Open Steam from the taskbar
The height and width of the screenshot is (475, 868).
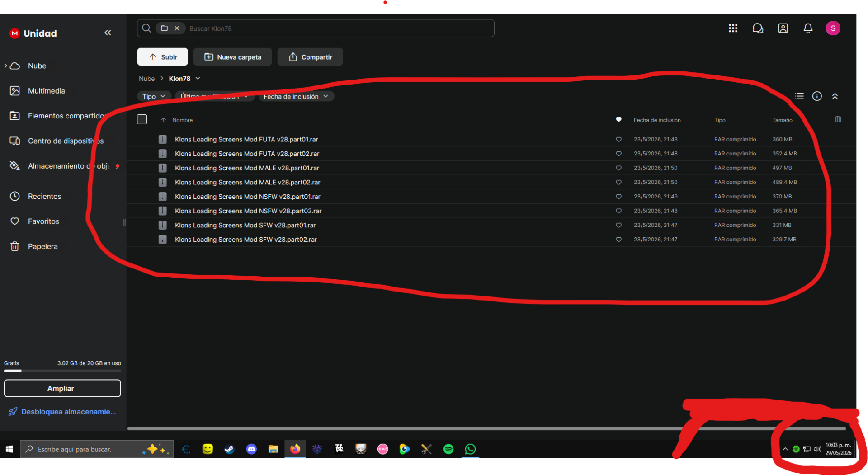(x=229, y=449)
